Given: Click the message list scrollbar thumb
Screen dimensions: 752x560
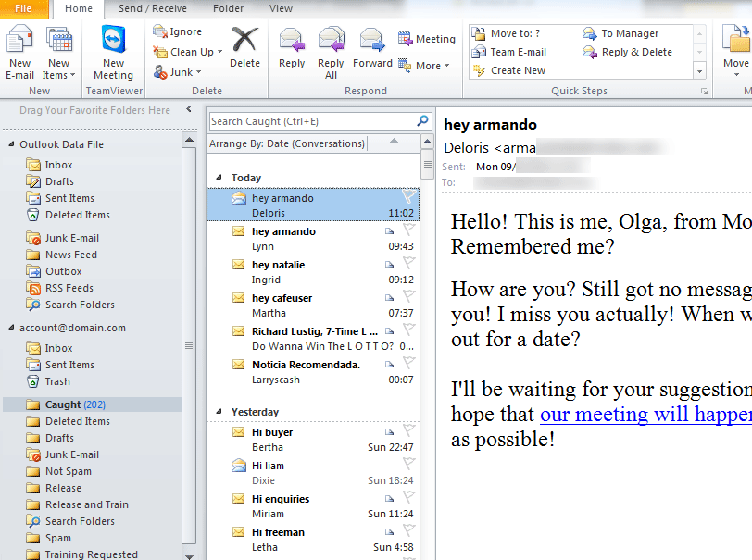Looking at the screenshot, I should click(x=427, y=164).
